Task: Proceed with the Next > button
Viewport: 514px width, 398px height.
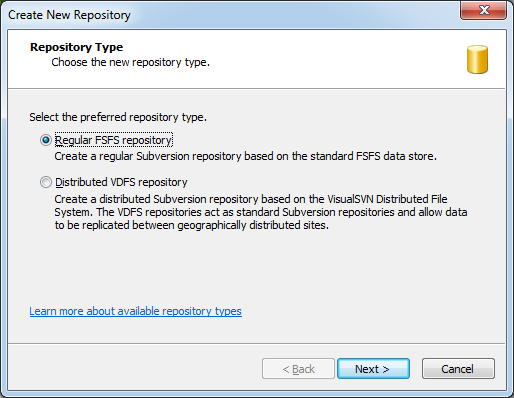Action: (x=373, y=369)
